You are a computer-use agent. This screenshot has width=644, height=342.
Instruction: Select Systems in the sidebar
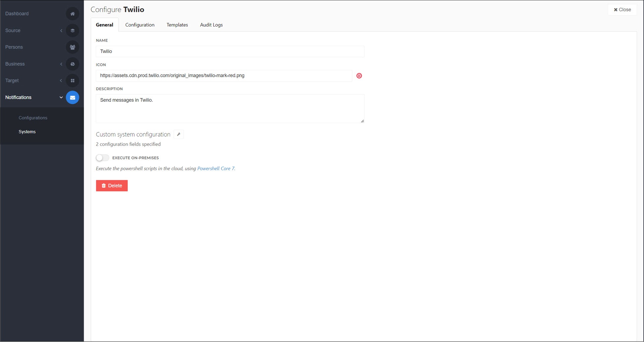(x=27, y=132)
